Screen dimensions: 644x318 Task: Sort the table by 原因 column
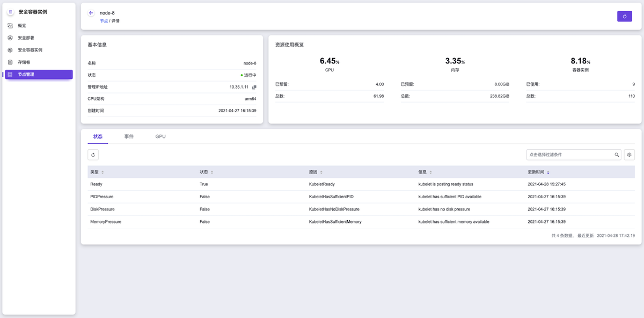tap(321, 172)
